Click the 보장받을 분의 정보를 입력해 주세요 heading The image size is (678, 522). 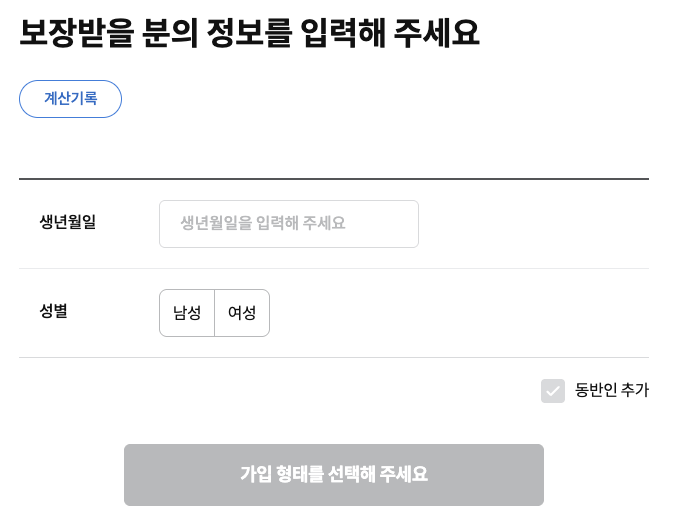[249, 33]
